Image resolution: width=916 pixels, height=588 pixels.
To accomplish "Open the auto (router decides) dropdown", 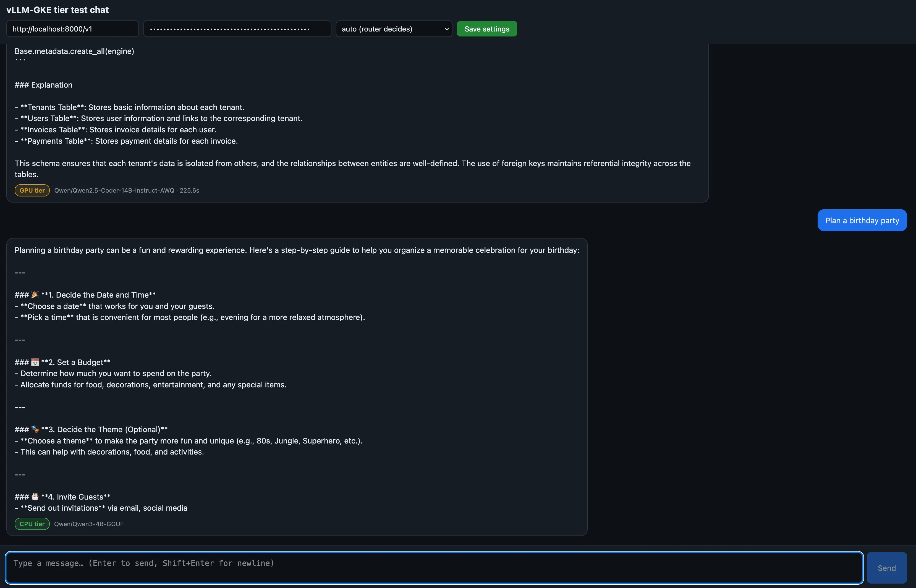I will [x=394, y=29].
